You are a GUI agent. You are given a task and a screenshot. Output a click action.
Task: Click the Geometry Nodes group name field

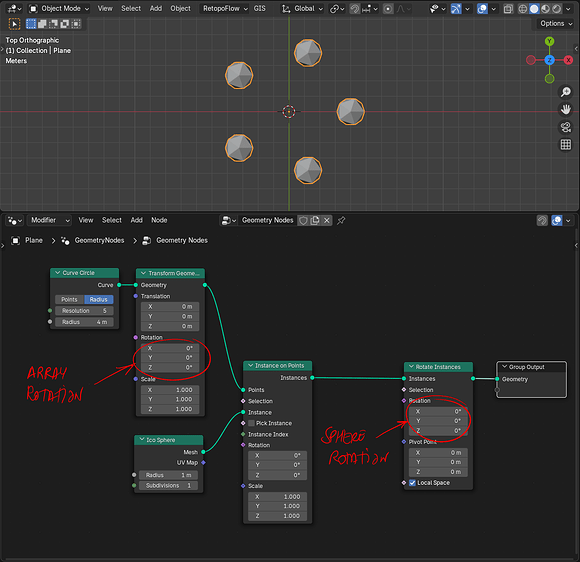267,221
